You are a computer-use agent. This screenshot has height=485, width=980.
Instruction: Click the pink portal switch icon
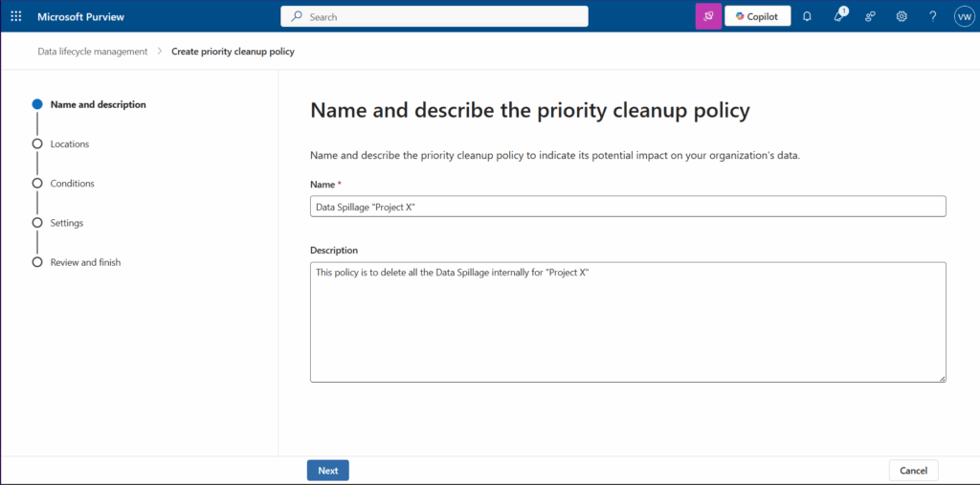[x=708, y=16]
